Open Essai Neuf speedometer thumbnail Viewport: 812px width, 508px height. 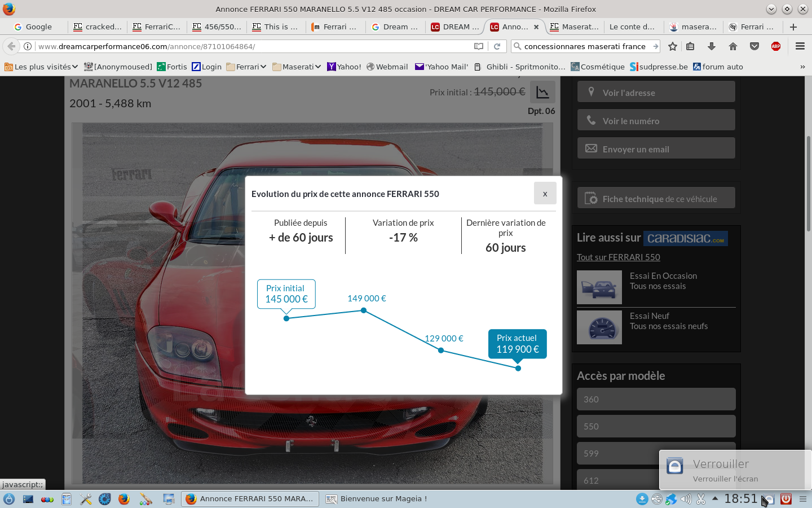coord(599,327)
